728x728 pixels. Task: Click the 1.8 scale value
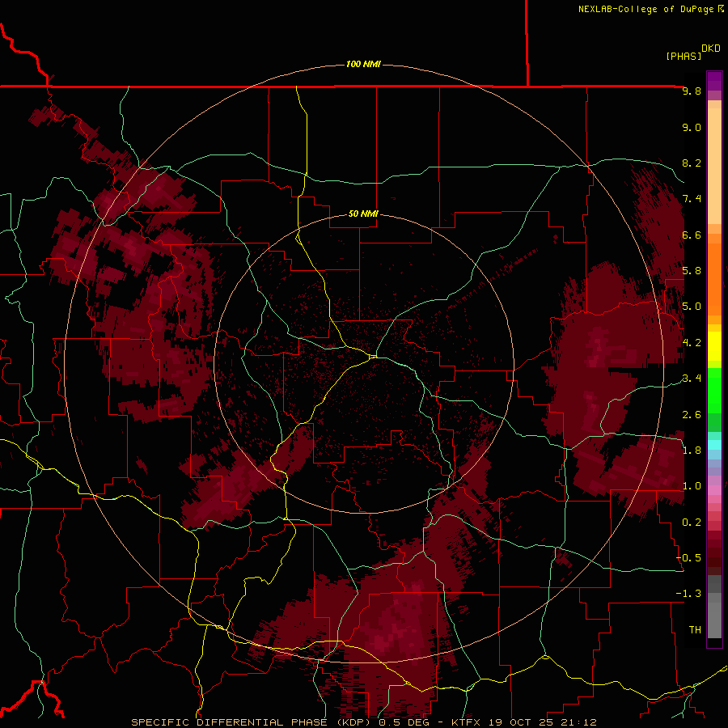click(692, 450)
